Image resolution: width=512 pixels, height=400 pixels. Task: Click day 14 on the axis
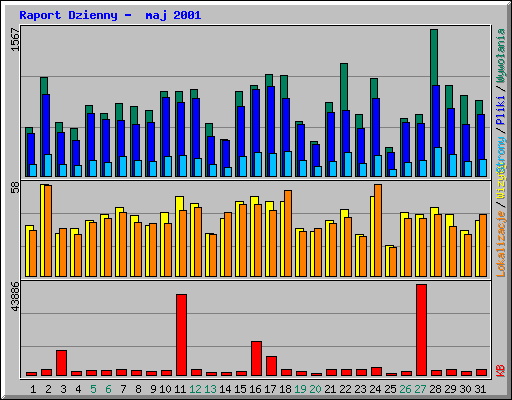(225, 389)
